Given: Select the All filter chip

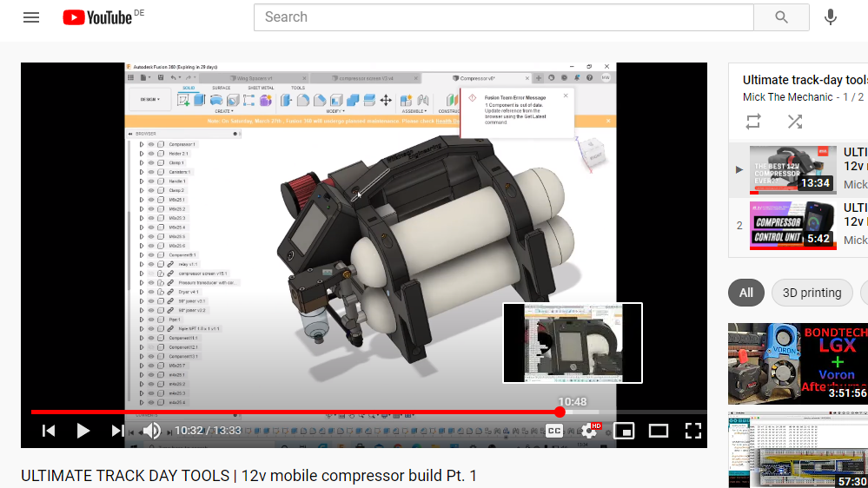Looking at the screenshot, I should [745, 293].
